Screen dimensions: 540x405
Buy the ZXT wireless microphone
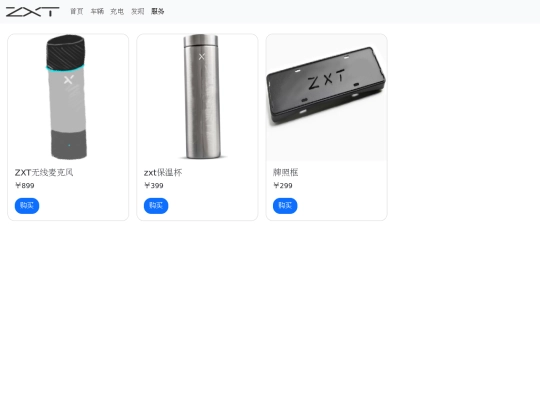27,206
